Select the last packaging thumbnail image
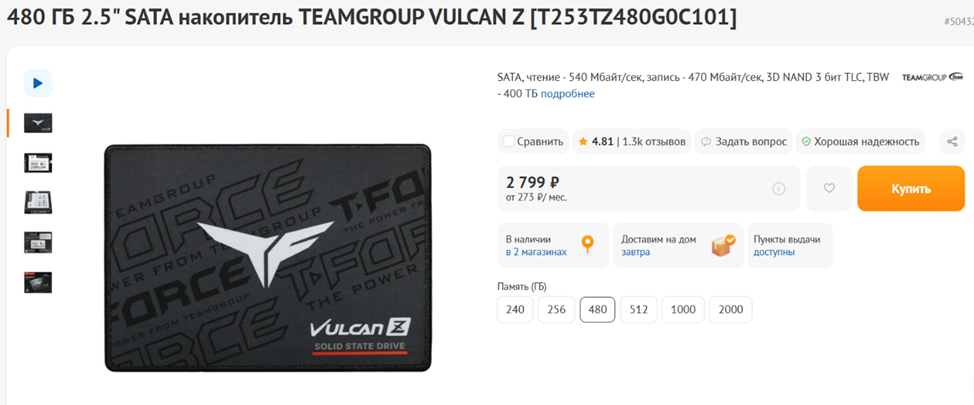 click(38, 282)
